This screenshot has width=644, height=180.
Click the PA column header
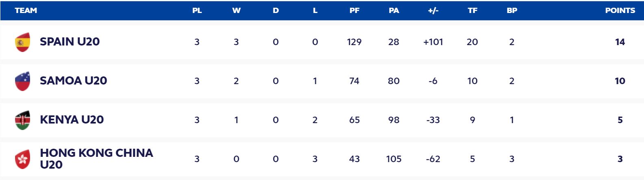394,11
